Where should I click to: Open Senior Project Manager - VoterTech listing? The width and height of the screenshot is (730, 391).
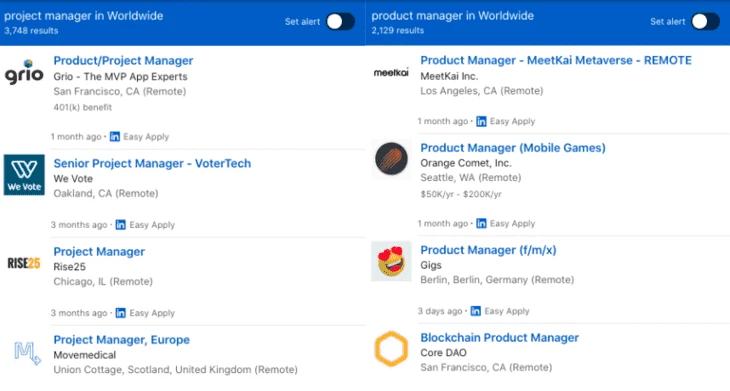152,163
